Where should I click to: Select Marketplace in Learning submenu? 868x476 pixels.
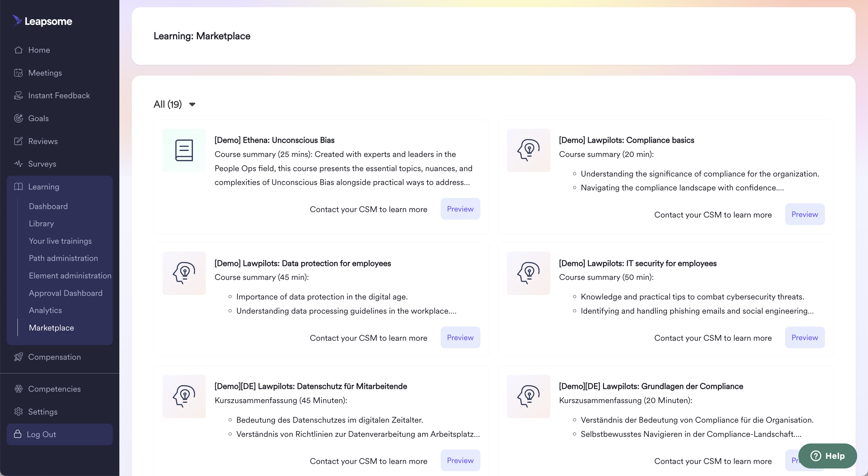pos(51,328)
